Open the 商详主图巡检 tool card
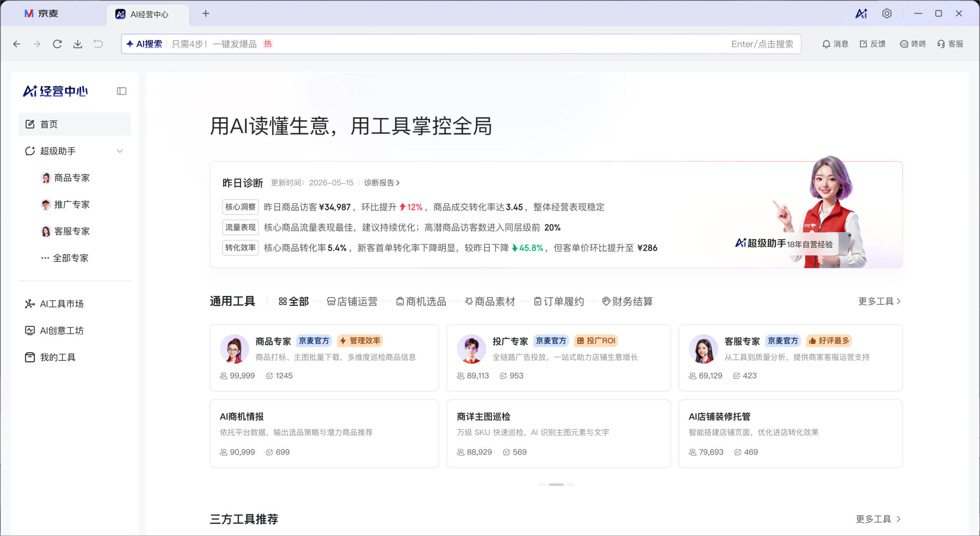This screenshot has height=536, width=980. pyautogui.click(x=559, y=433)
